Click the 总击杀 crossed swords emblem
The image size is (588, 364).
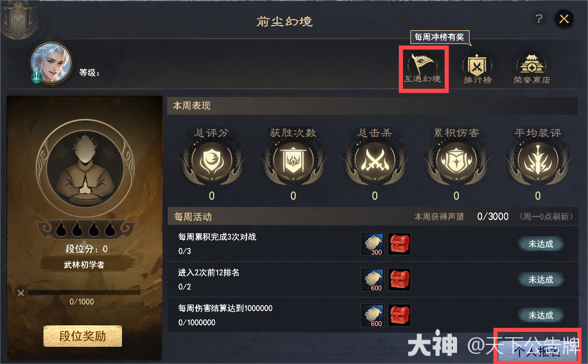[x=374, y=161]
